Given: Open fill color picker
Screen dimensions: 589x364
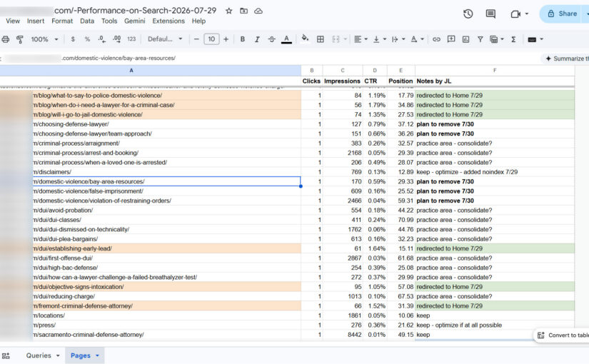Looking at the screenshot, I should pyautogui.click(x=305, y=39).
